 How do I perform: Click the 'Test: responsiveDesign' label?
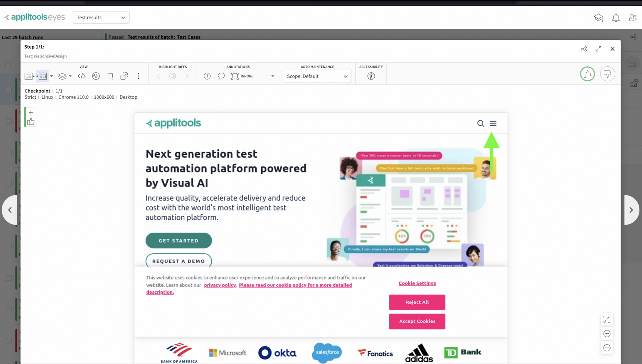click(46, 56)
